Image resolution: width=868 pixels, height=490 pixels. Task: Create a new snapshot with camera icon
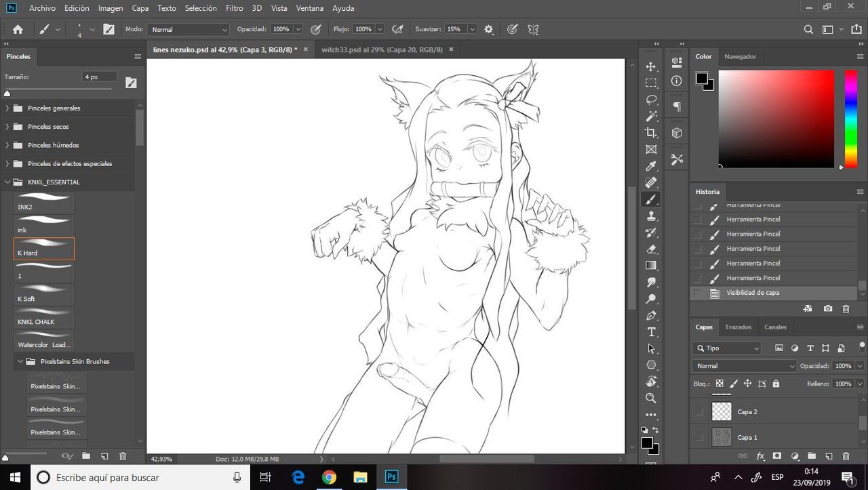(x=827, y=308)
